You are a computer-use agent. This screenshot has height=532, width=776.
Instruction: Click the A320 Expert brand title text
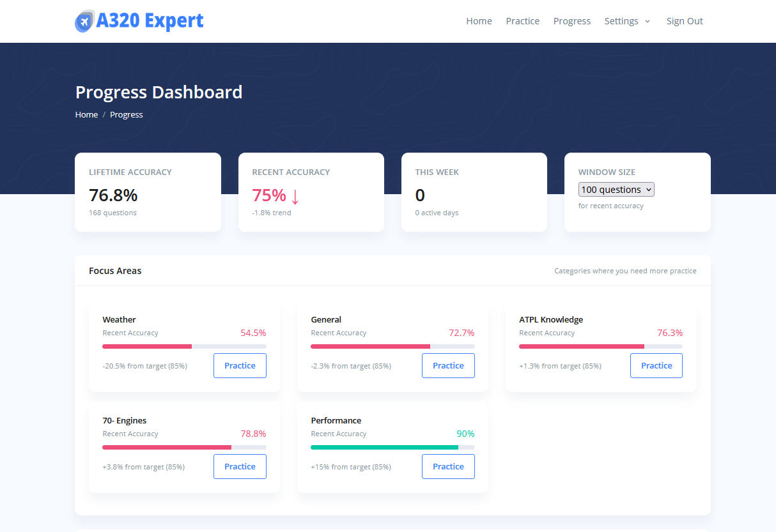150,21
